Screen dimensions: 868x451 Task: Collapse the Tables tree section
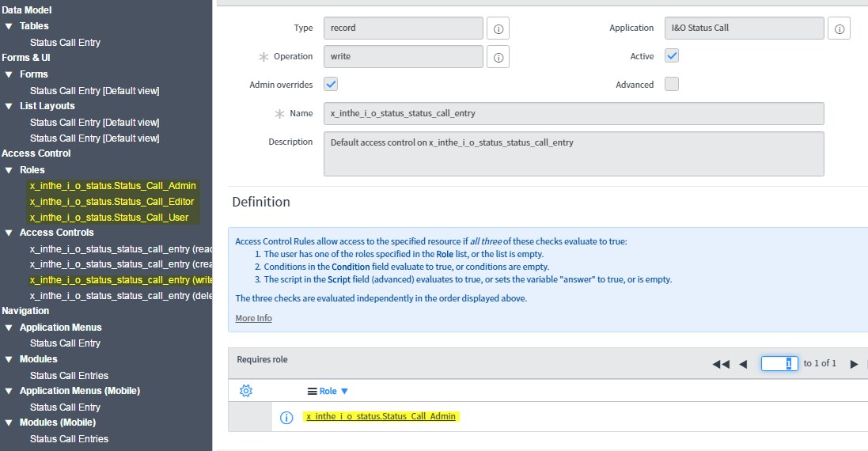click(8, 26)
